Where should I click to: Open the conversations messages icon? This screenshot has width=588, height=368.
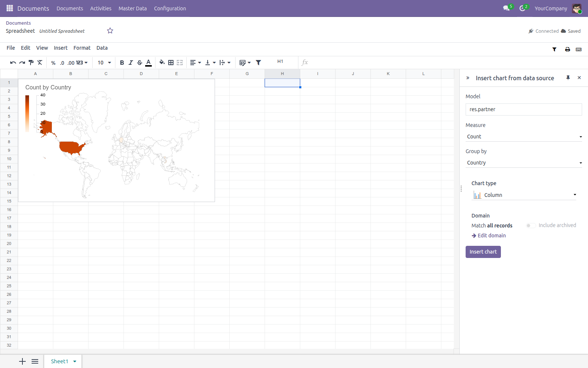506,8
